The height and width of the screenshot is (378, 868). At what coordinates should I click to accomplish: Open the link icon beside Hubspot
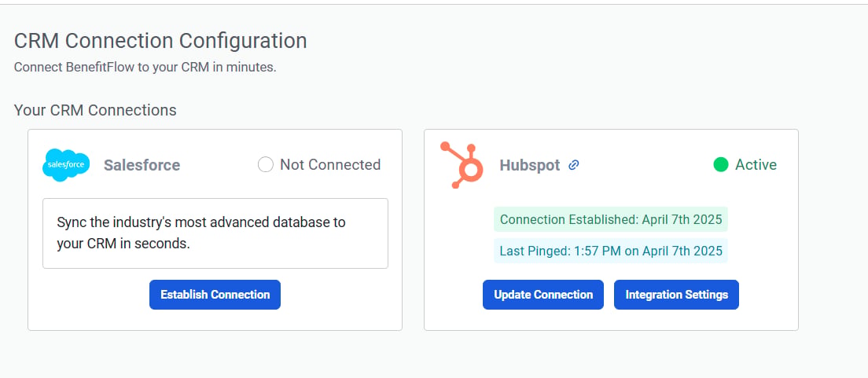574,165
